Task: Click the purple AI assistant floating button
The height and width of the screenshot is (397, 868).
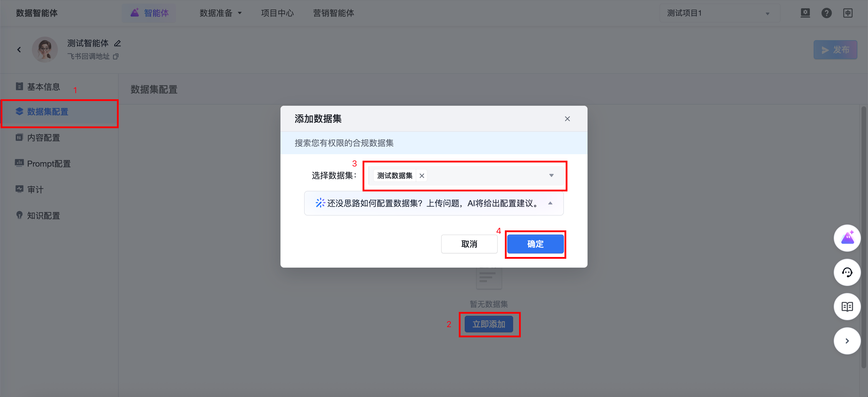Action: coord(847,238)
